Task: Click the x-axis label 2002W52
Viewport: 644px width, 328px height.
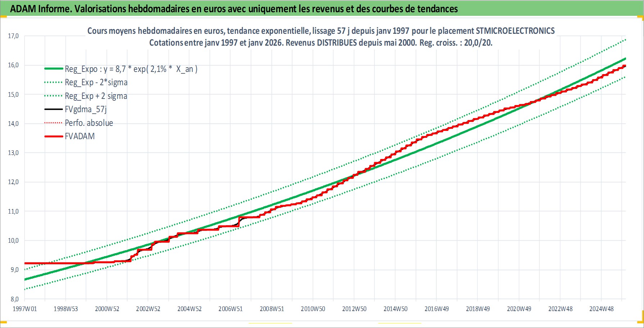Action: point(148,309)
